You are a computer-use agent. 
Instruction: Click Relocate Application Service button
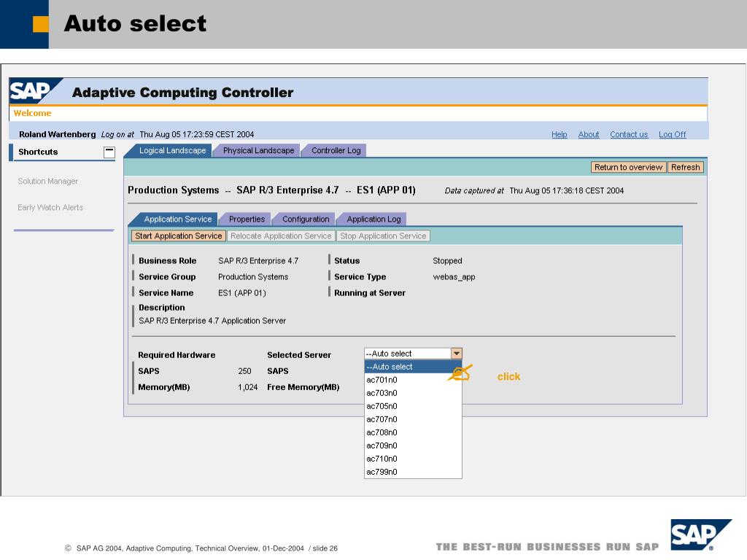click(281, 236)
